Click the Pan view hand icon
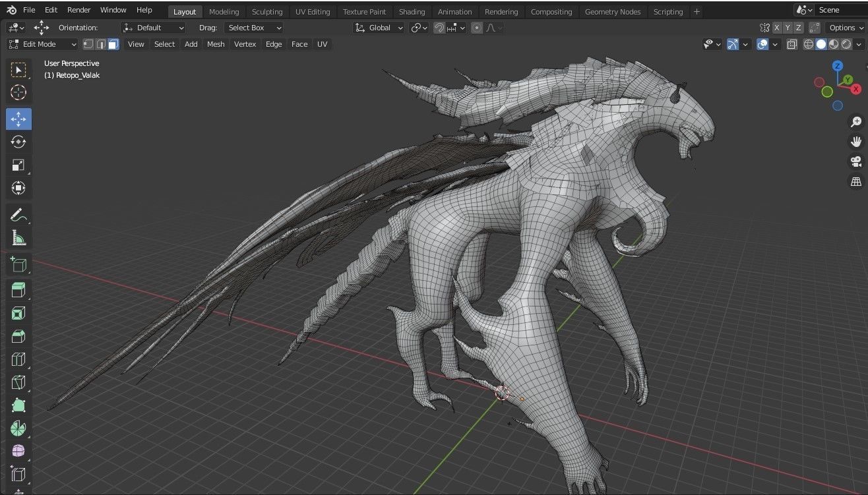The height and width of the screenshot is (495, 868). (x=856, y=141)
